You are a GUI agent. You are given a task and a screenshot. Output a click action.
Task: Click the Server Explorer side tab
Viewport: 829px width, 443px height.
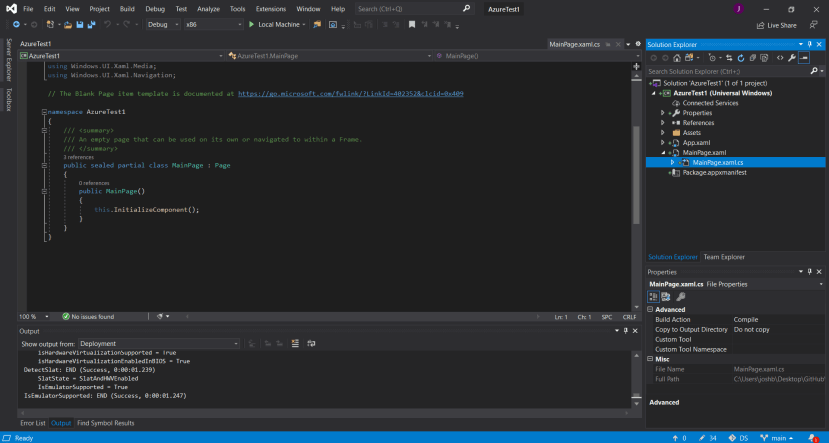pyautogui.click(x=8, y=59)
